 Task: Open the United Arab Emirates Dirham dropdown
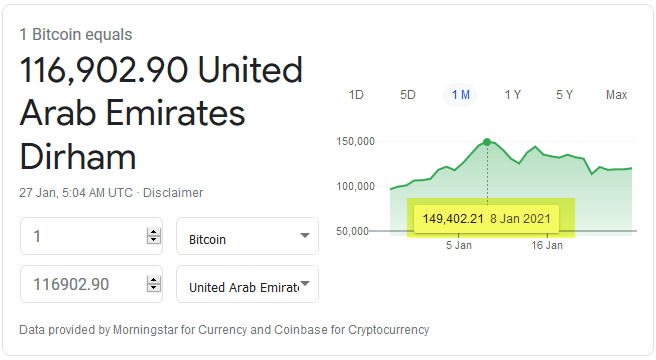pos(247,284)
